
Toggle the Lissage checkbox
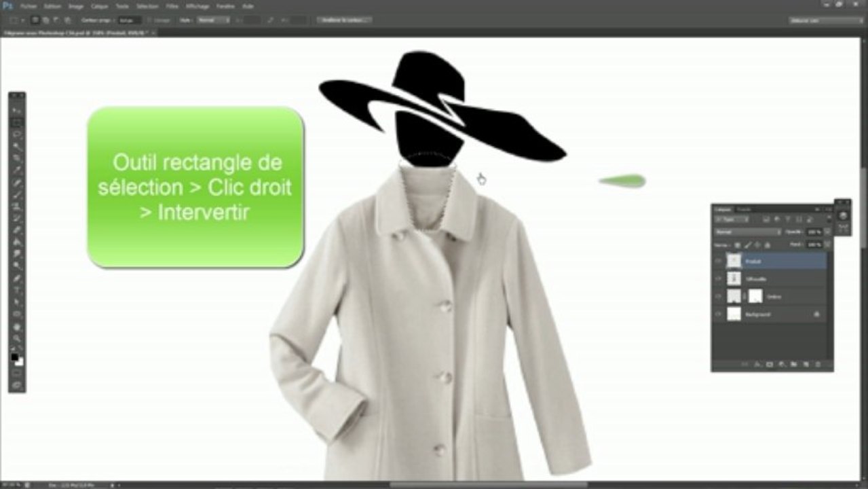[149, 20]
